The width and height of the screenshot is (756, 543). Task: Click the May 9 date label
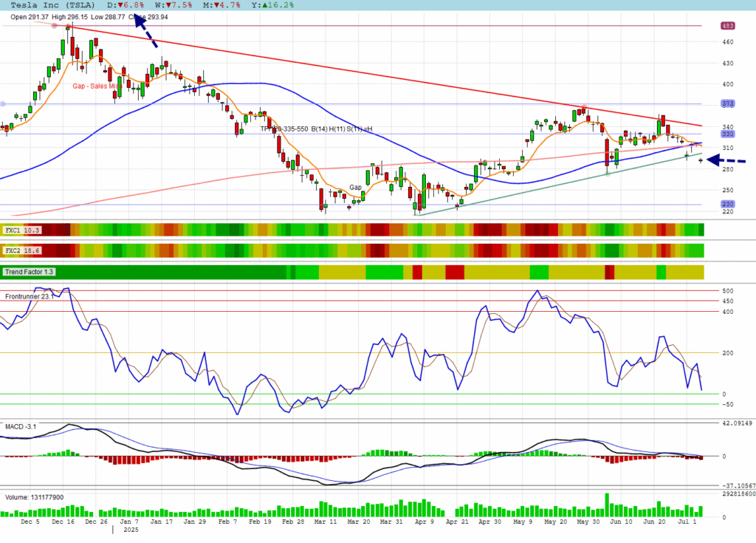point(523,522)
